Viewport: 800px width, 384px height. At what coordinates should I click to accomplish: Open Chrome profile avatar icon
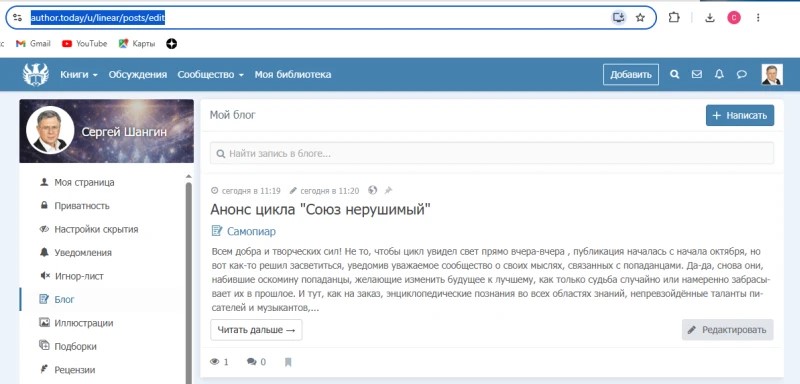pyautogui.click(x=734, y=18)
